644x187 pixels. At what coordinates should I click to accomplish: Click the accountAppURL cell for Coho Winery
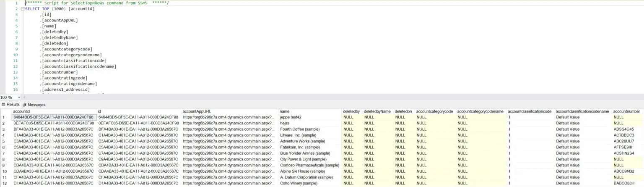click(229, 183)
